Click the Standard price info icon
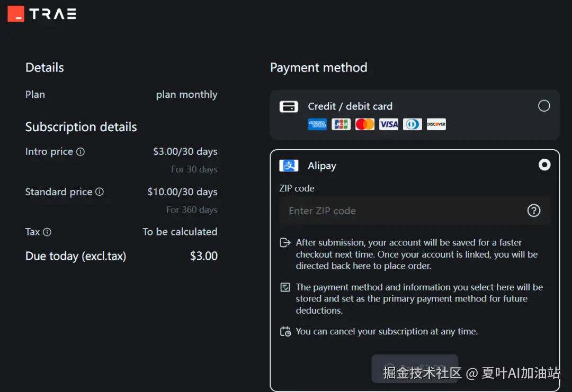Viewport: 572px width, 392px height. coord(100,192)
